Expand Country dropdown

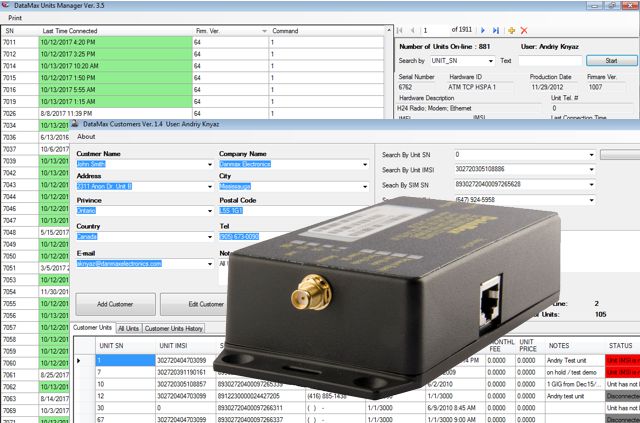(x=210, y=236)
